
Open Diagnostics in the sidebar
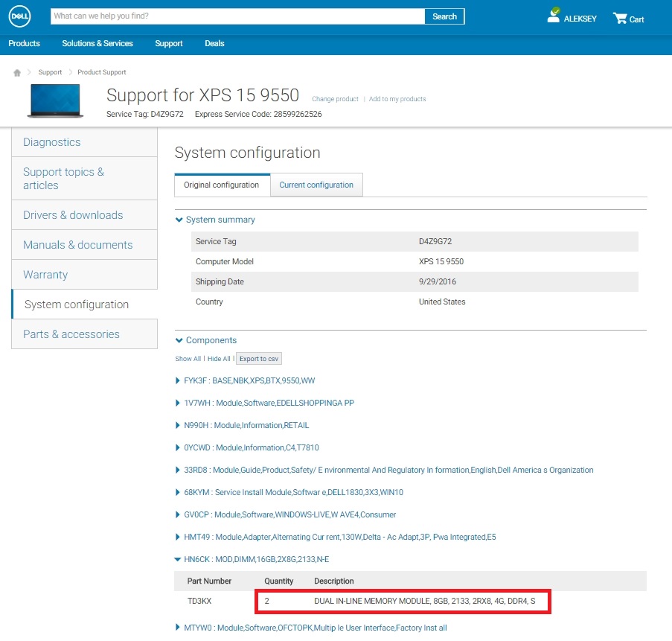click(84, 142)
